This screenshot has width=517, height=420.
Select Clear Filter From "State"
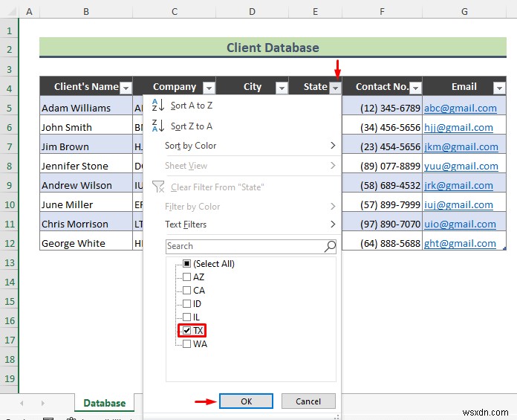[x=242, y=187]
